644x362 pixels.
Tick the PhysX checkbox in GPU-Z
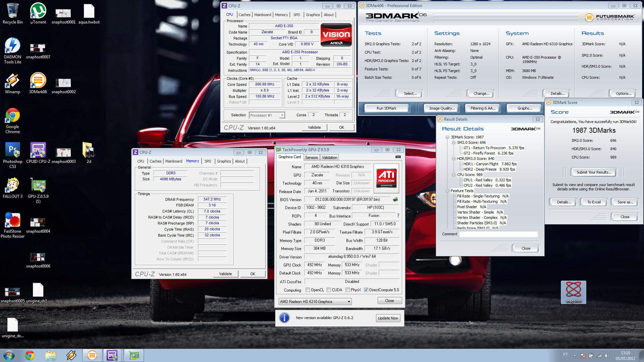click(347, 290)
